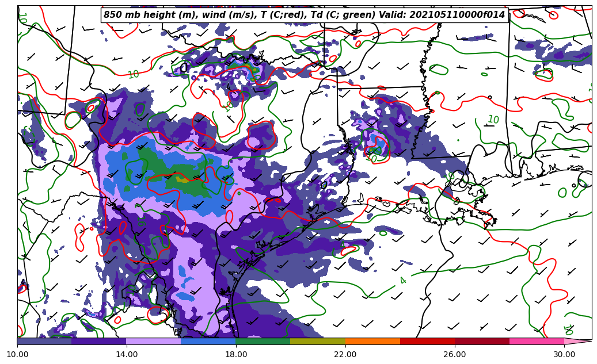Click the 30.00 colorbar tick label

click(x=564, y=354)
